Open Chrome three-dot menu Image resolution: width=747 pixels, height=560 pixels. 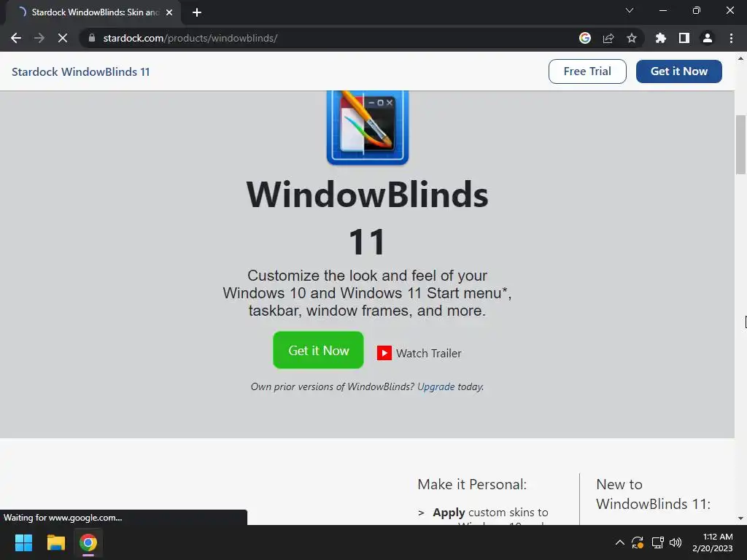(731, 38)
